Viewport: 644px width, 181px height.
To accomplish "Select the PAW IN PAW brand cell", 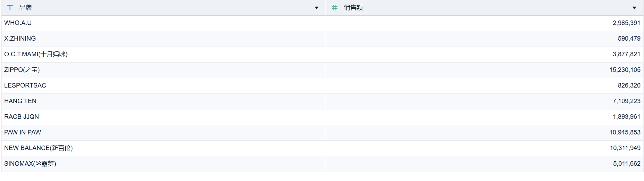I will (164, 133).
